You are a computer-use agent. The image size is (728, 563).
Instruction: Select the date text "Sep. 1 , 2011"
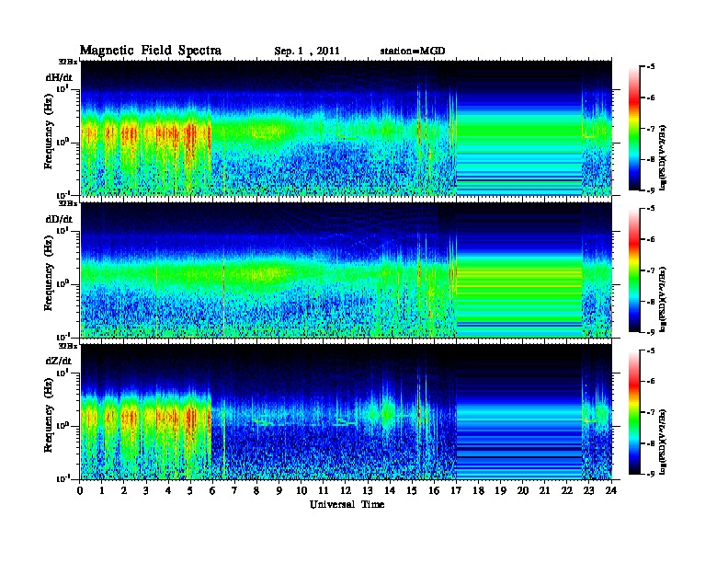tap(307, 52)
